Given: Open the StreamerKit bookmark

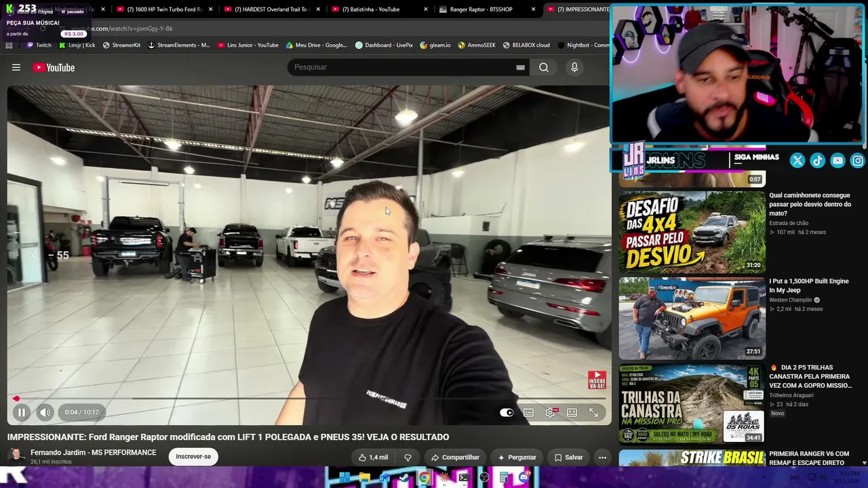Looking at the screenshot, I should coord(121,45).
